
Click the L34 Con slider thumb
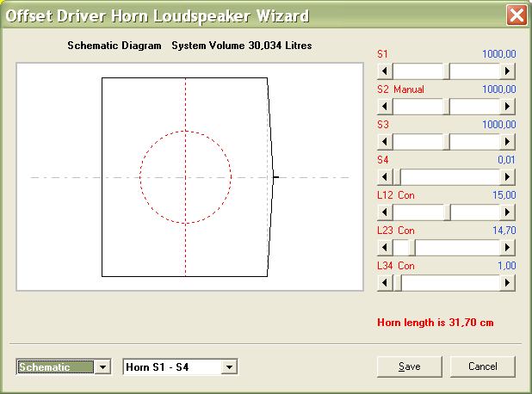(x=398, y=283)
